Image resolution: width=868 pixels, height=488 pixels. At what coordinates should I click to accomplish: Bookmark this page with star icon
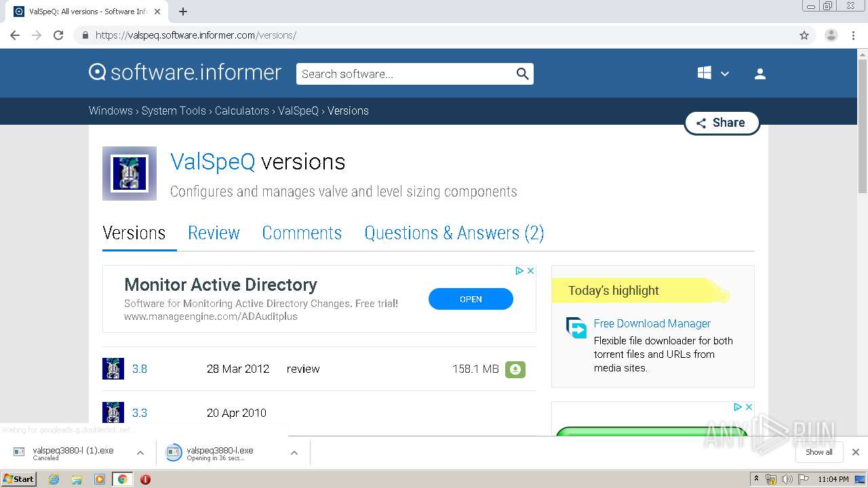click(804, 35)
